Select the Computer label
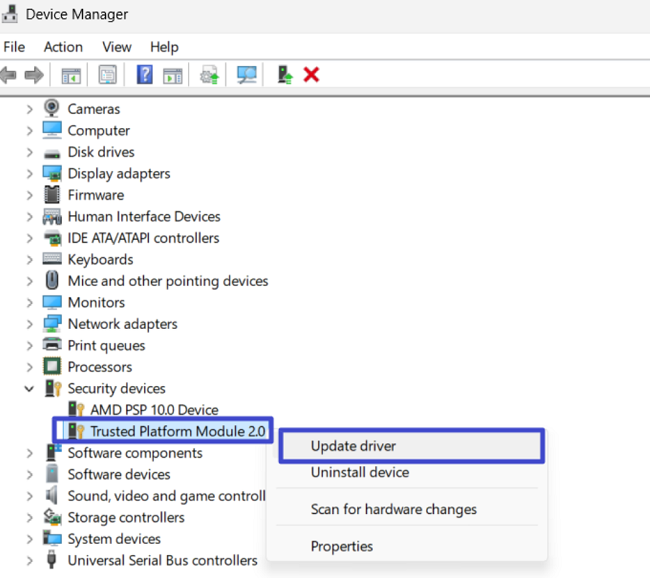This screenshot has width=650, height=578. click(x=99, y=131)
